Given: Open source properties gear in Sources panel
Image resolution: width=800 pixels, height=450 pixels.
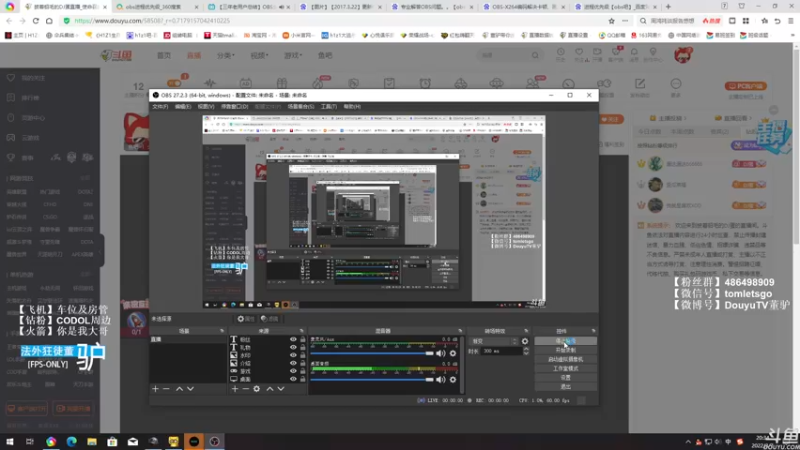Looking at the screenshot, I should pos(257,389).
